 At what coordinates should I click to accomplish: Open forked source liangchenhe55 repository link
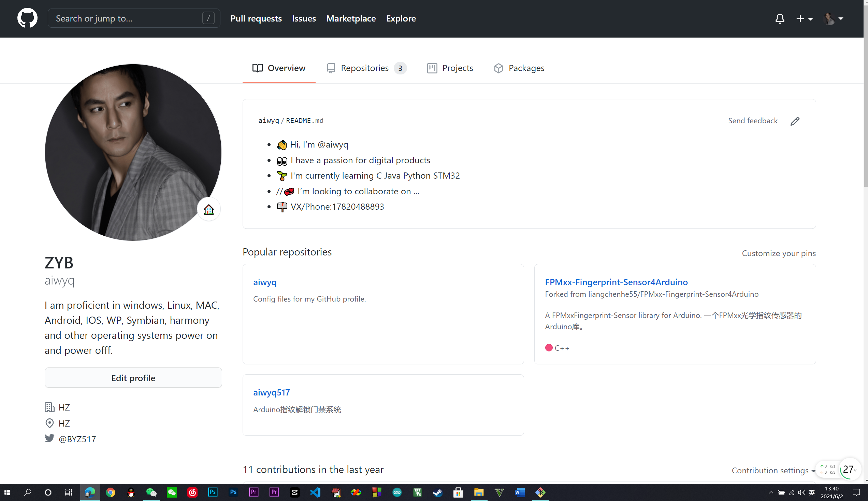click(673, 294)
